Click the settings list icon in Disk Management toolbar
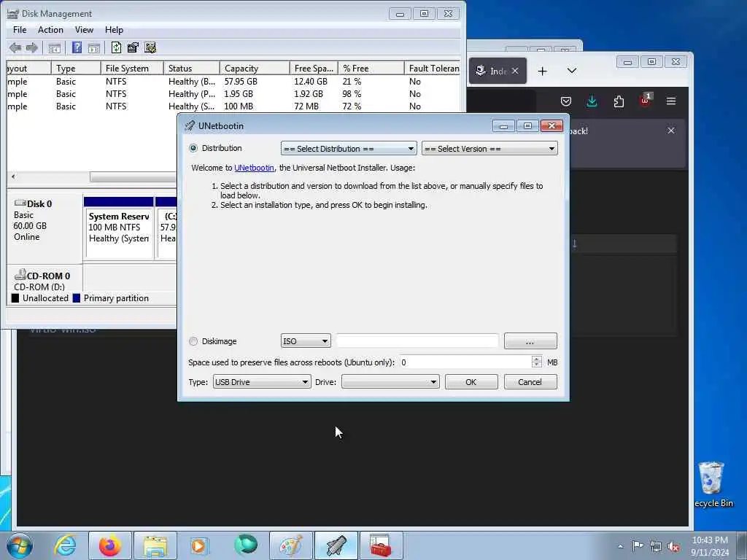Screen dimensions: 747x560 click(x=150, y=47)
